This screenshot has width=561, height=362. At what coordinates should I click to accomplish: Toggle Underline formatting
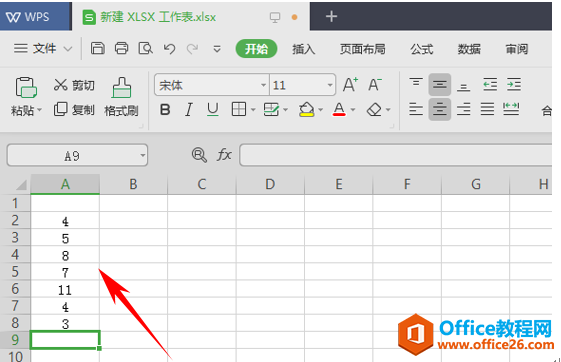click(213, 109)
